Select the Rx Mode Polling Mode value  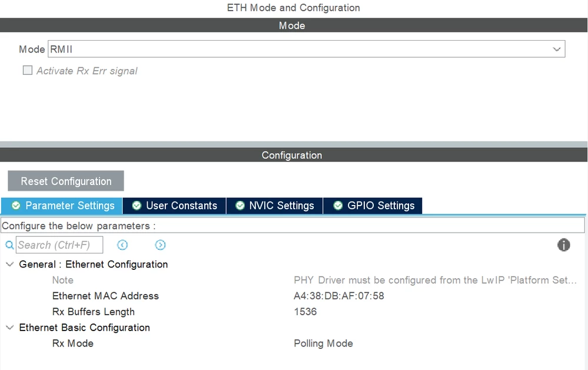[x=323, y=343]
